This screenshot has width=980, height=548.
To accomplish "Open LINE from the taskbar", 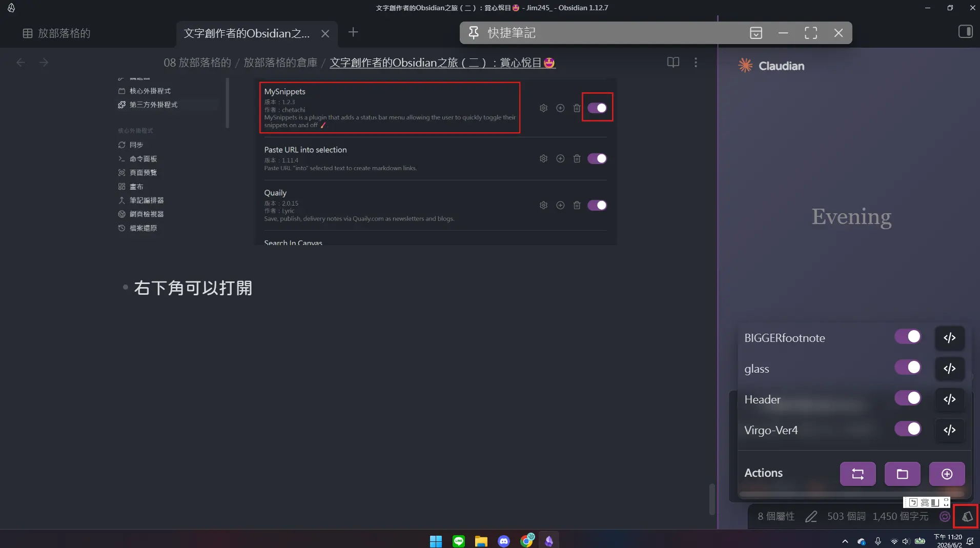I will point(459,541).
